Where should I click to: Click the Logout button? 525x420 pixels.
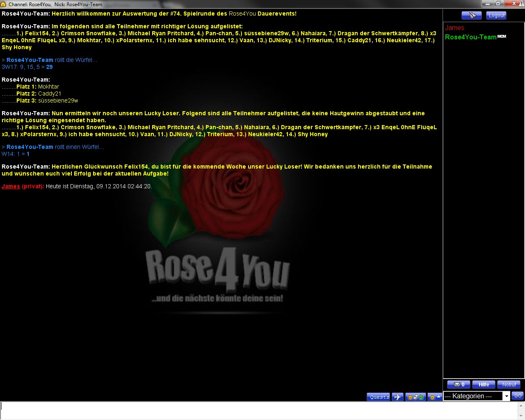[496, 16]
